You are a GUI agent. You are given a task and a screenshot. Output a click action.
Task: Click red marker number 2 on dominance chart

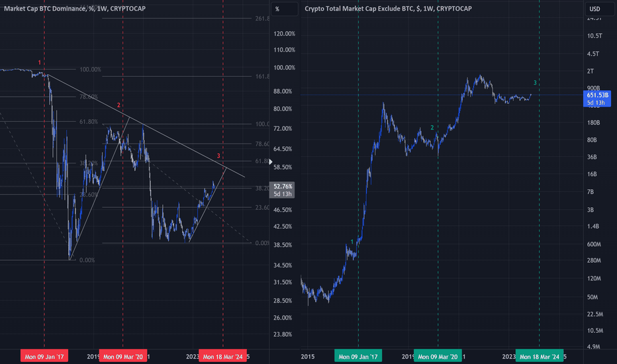[x=119, y=105]
